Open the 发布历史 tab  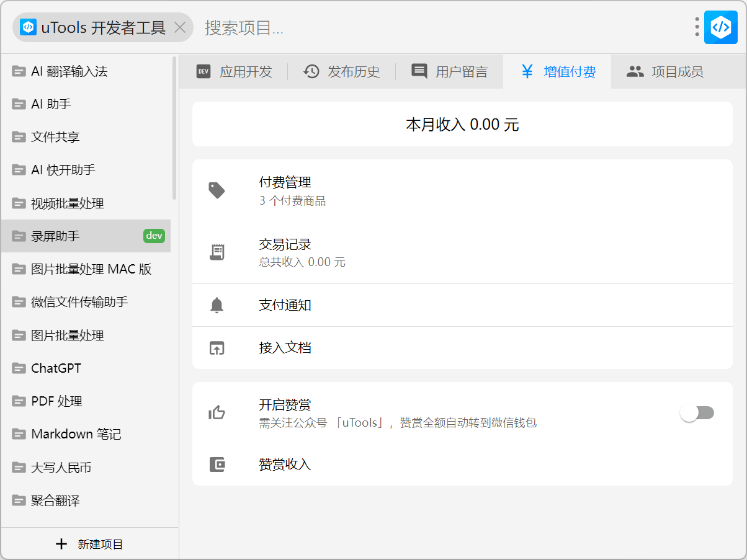[x=342, y=72]
